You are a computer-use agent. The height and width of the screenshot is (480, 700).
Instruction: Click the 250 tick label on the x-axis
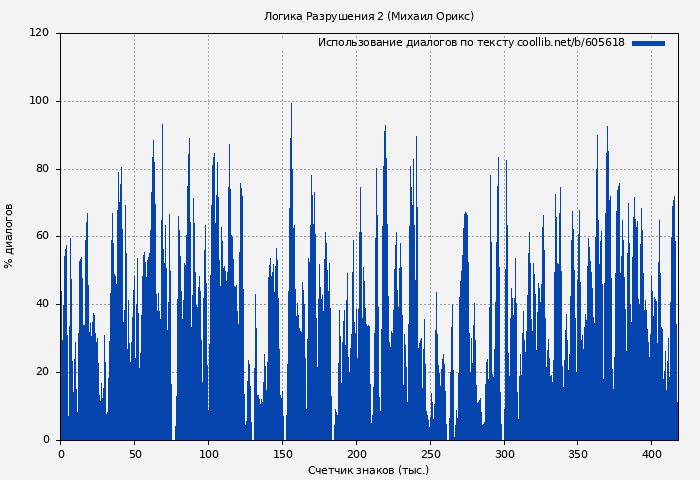coord(430,454)
